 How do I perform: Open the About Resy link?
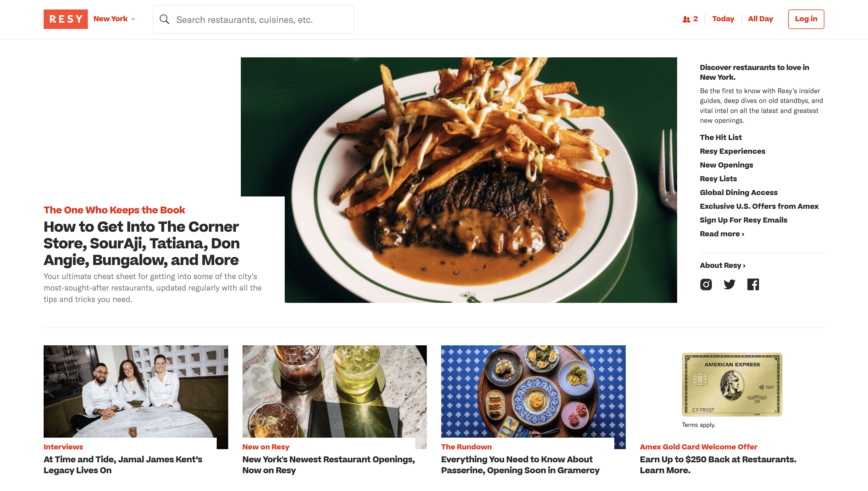(722, 265)
